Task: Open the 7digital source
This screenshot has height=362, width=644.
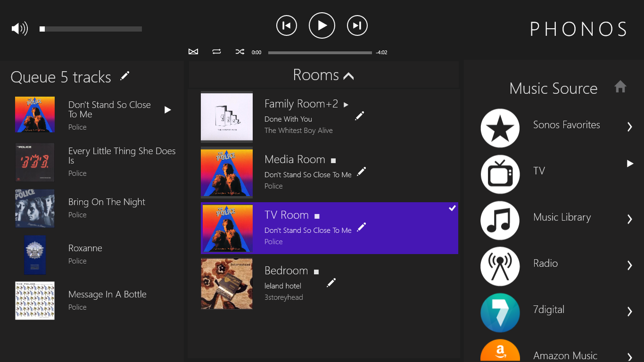Action: click(x=549, y=310)
